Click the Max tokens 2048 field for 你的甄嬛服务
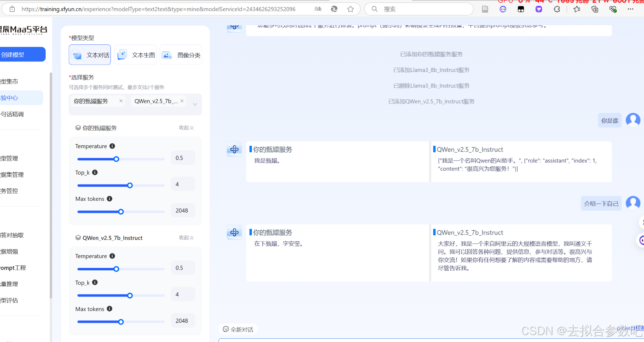 point(183,210)
